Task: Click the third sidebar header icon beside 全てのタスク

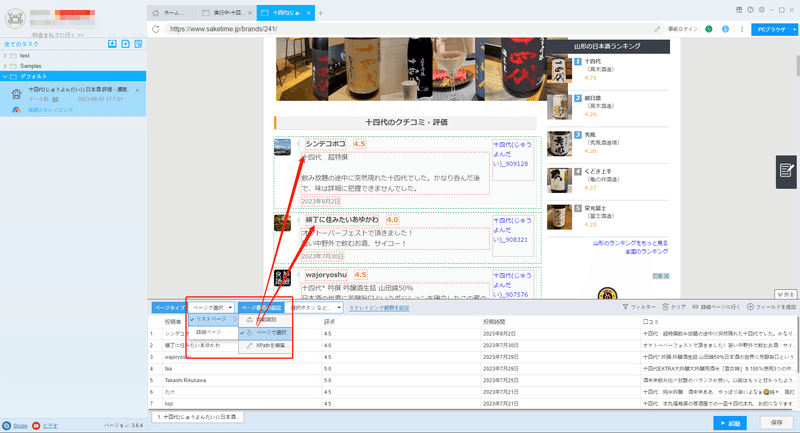Action: [x=138, y=44]
